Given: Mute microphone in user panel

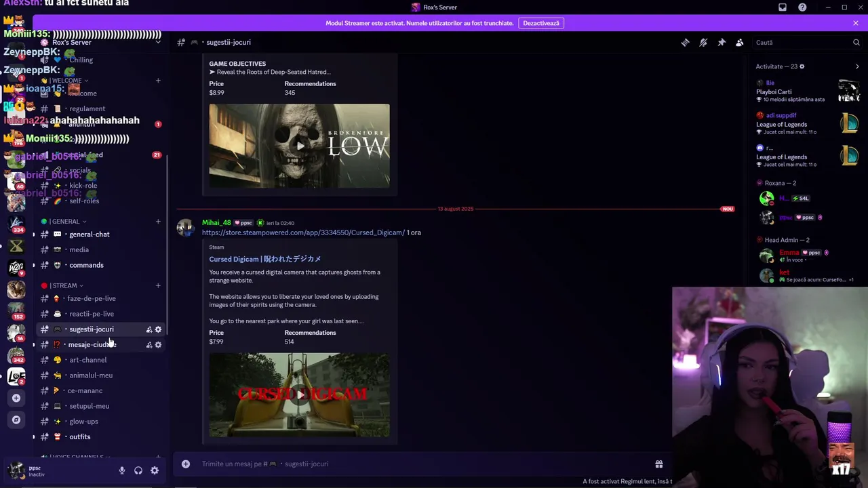Looking at the screenshot, I should pos(122,470).
